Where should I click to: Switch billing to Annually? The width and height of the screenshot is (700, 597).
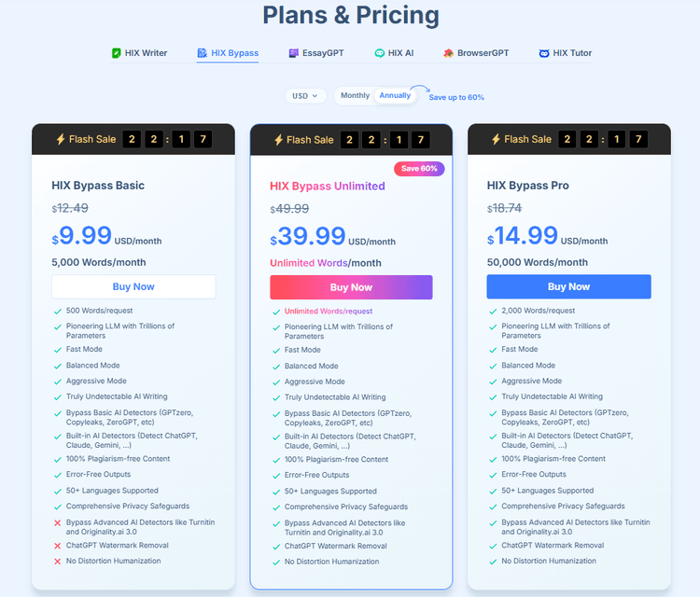[x=395, y=96]
